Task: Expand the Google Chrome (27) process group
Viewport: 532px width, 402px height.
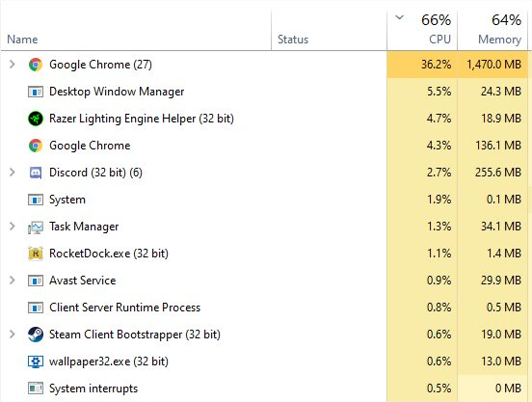Action: click(13, 65)
